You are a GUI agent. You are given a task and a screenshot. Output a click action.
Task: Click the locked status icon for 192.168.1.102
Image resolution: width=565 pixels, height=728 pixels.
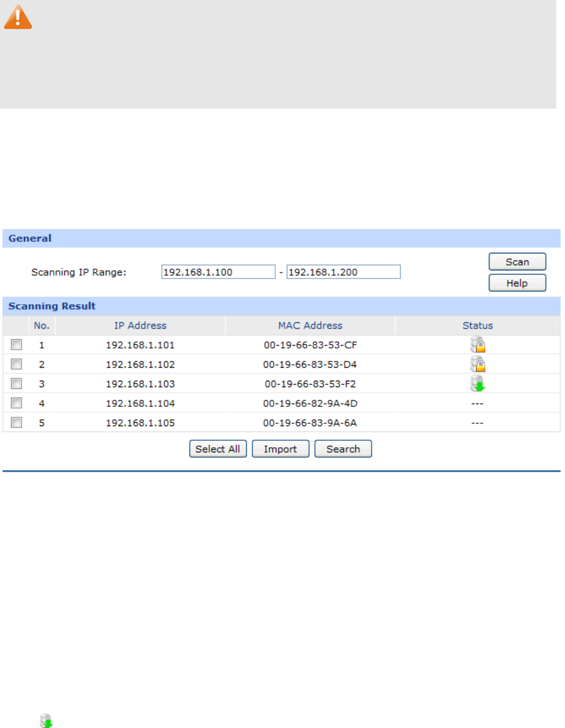coord(478,364)
